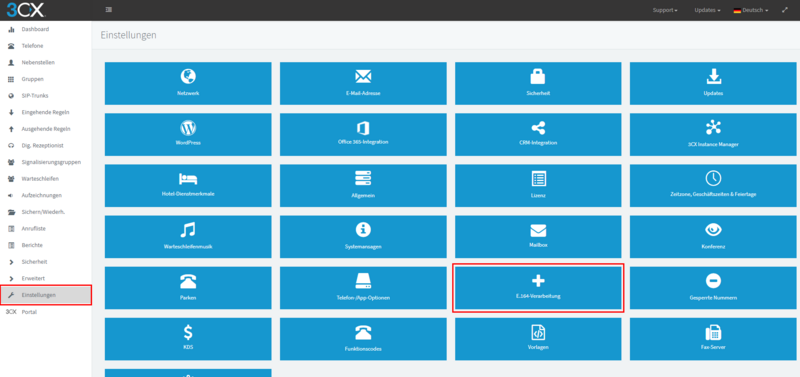
Task: Open the Fax-Server tile
Action: click(713, 339)
